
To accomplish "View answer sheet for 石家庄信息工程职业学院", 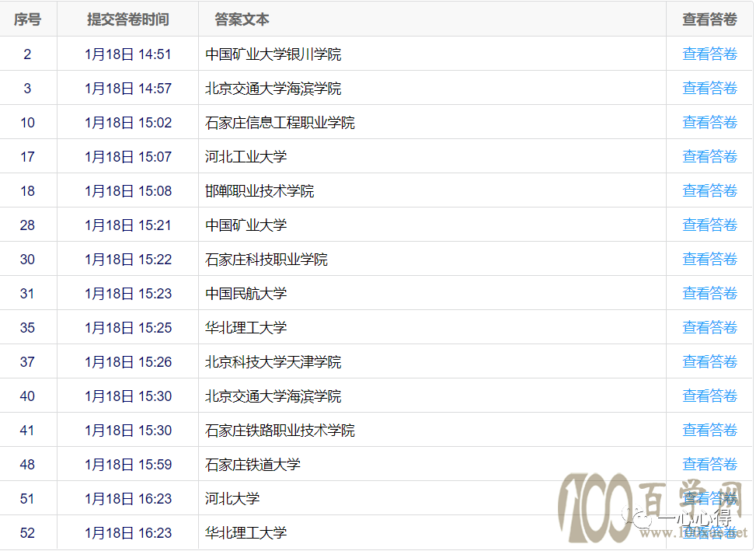I will (709, 122).
